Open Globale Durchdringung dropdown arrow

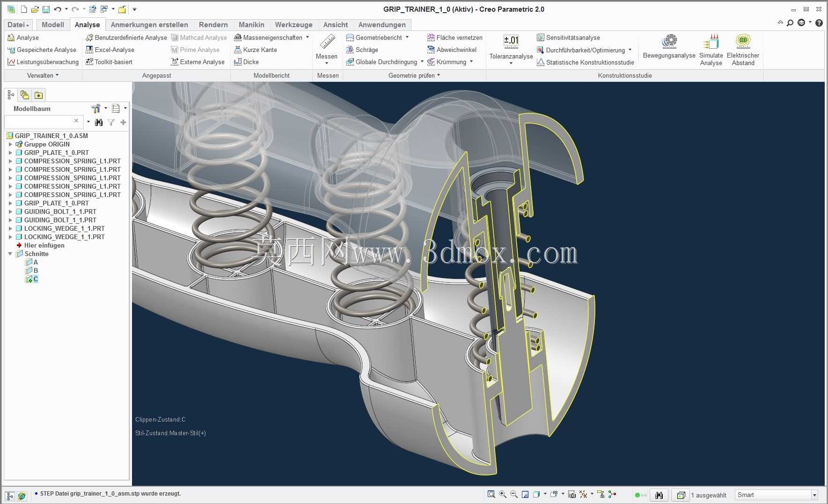pyautogui.click(x=422, y=62)
